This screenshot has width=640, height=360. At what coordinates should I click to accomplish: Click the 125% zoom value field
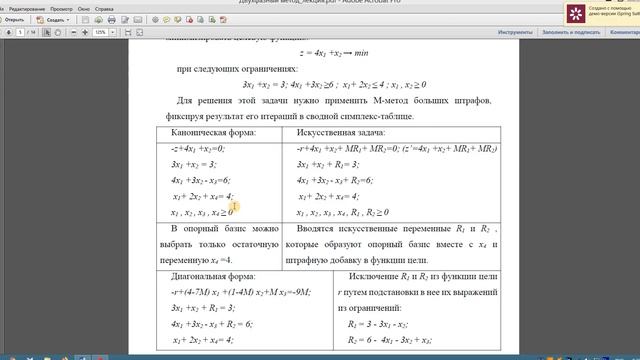point(100,32)
